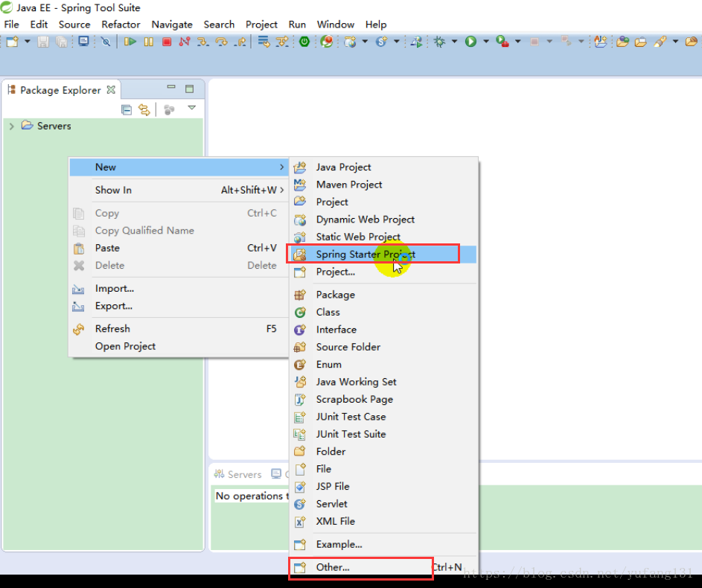Click the Step Into icon
This screenshot has width=702, height=588.
pos(202,42)
